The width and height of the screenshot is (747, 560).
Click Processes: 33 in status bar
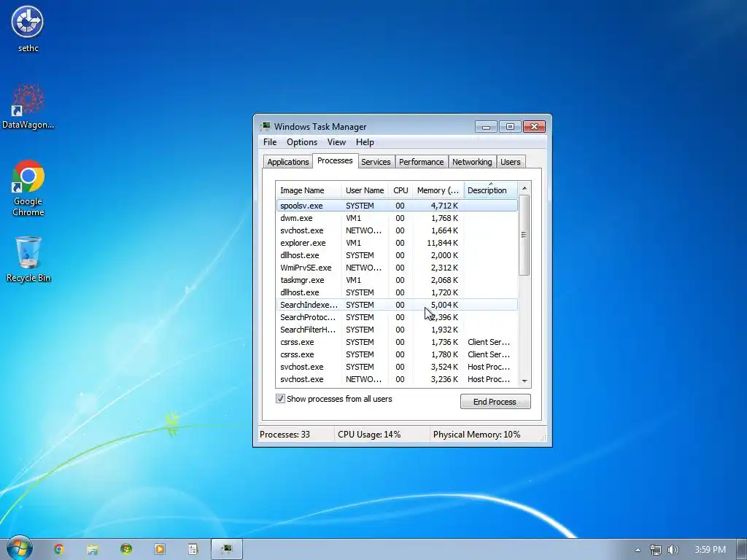(285, 435)
